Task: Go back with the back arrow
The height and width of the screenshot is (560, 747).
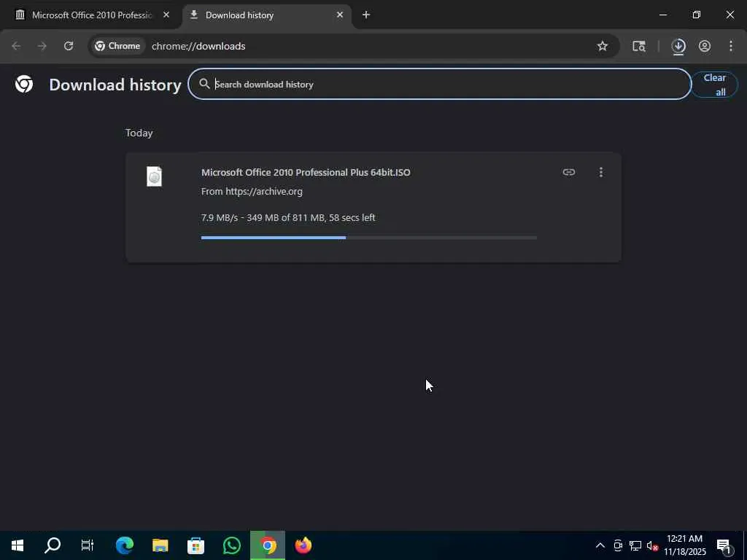Action: [x=16, y=46]
